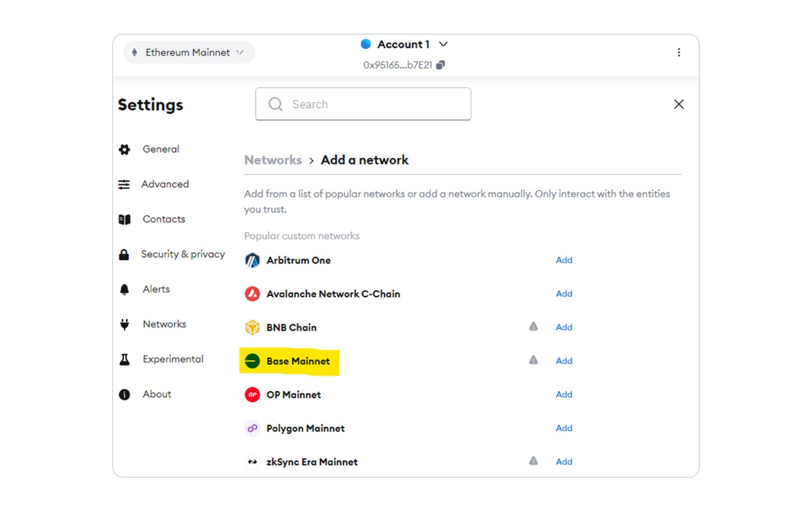The height and width of the screenshot is (508, 812).
Task: Click the Ethereum diamond icon in network selector
Action: pos(134,52)
